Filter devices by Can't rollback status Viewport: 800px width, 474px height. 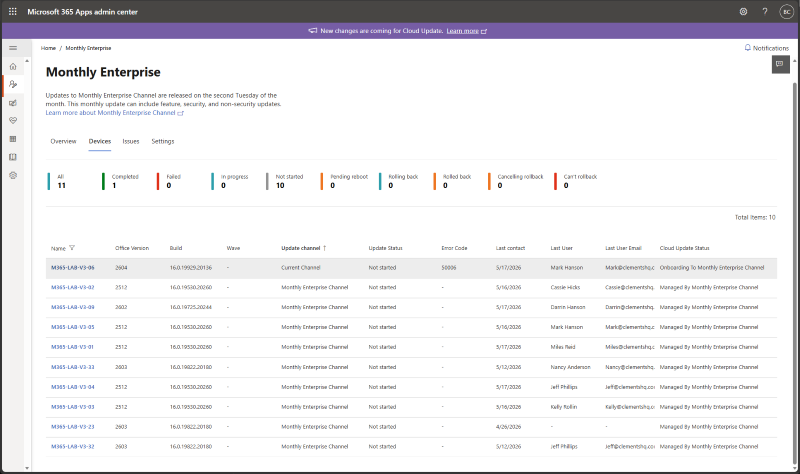[x=576, y=181]
